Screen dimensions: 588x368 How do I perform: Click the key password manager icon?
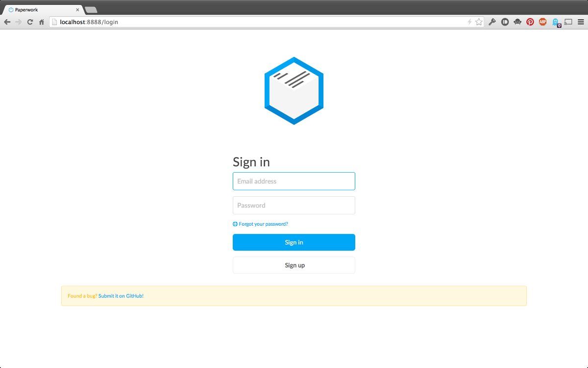(492, 22)
